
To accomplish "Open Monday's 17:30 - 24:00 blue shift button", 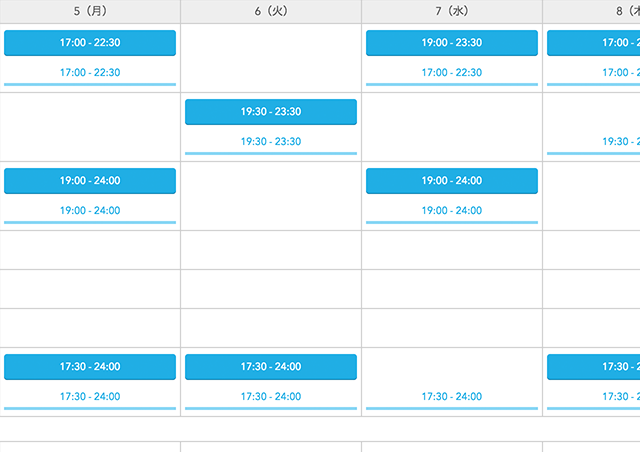I will click(x=90, y=367).
